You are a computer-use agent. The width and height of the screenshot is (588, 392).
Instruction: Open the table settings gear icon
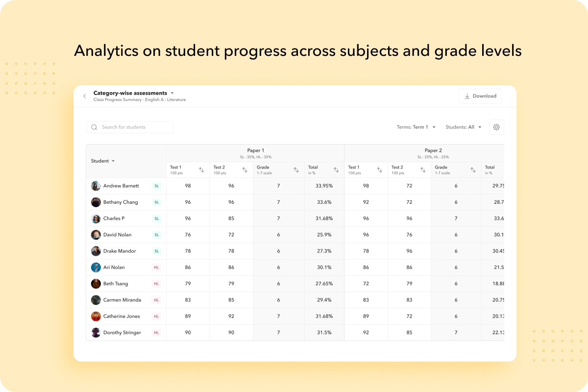click(x=496, y=127)
